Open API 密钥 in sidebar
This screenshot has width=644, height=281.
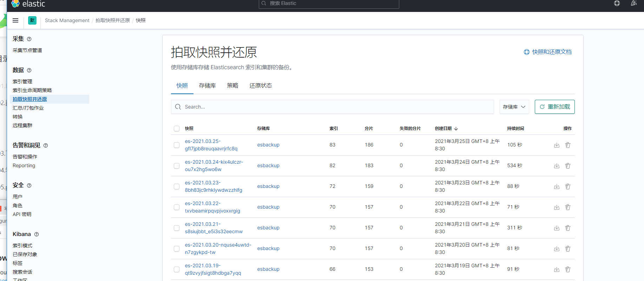(x=22, y=214)
